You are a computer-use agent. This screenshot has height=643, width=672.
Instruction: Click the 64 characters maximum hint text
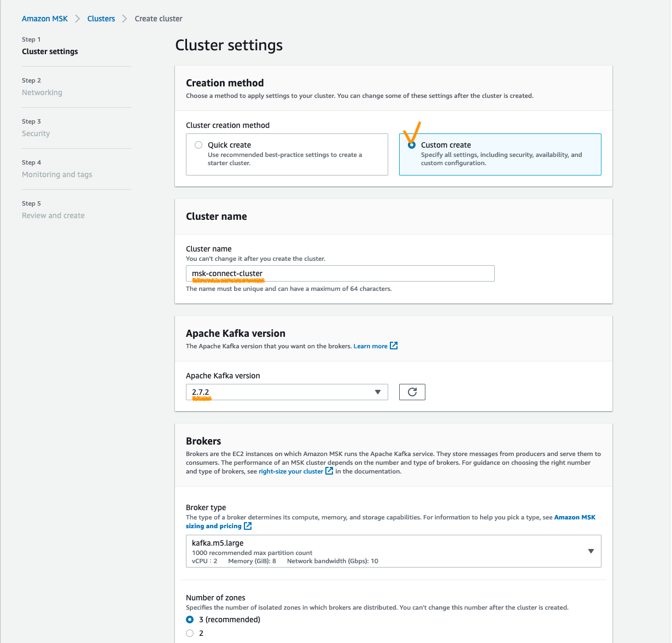pyautogui.click(x=289, y=289)
